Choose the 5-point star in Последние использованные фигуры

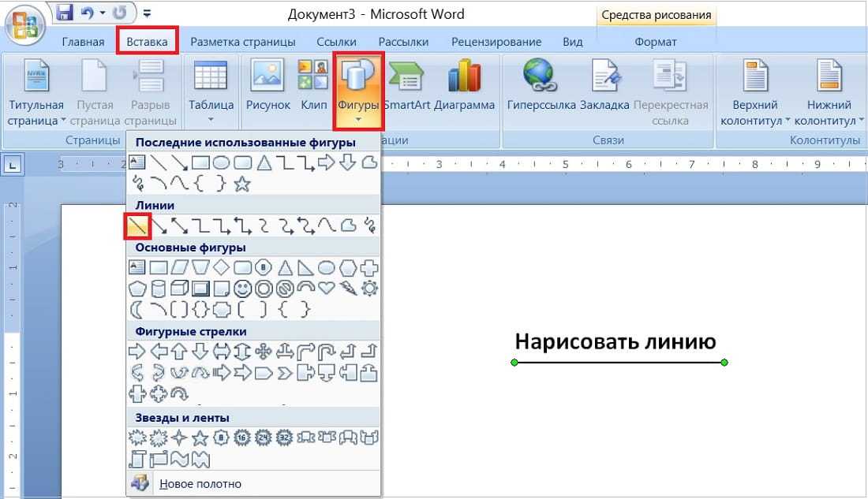(x=242, y=183)
